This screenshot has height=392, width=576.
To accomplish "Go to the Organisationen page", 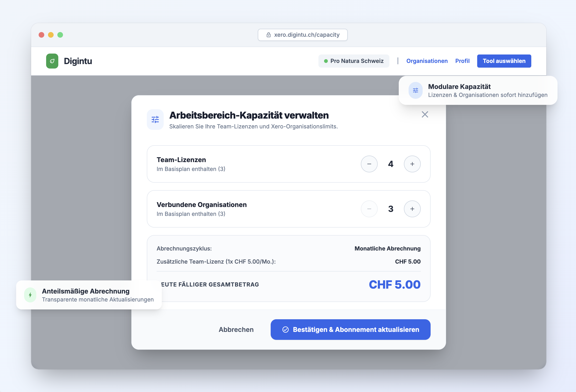I will click(427, 61).
